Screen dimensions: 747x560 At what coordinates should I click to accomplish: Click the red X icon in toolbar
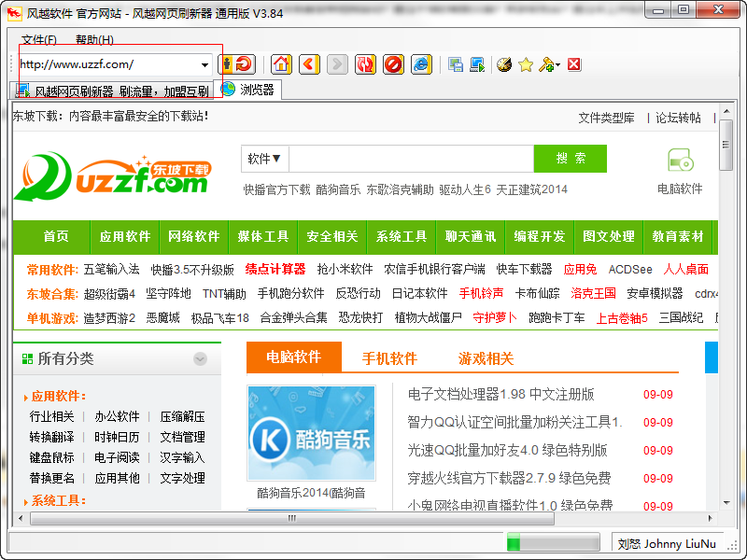(x=574, y=64)
